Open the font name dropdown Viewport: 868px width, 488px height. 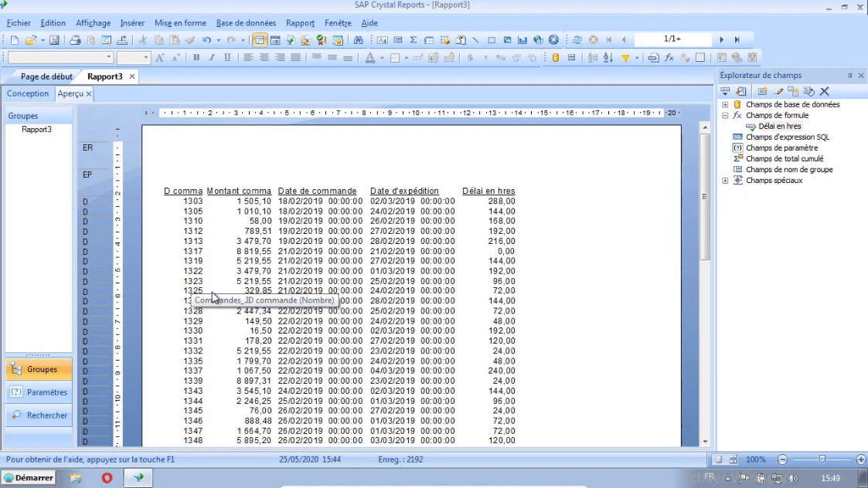coord(109,58)
